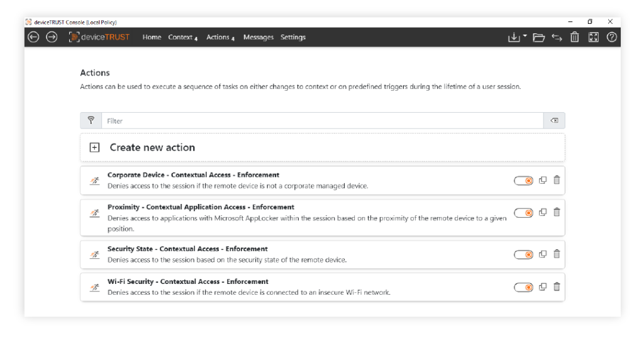Image resolution: width=644 pixels, height=340 pixels.
Task: Delete the Wi-Fi Security action
Action: tap(557, 286)
